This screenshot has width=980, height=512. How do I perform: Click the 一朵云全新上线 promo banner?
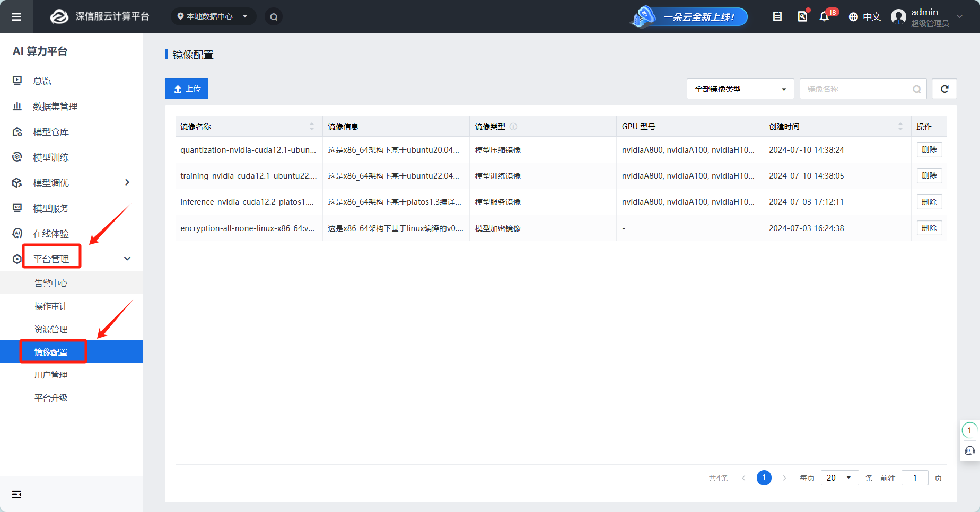(x=689, y=16)
